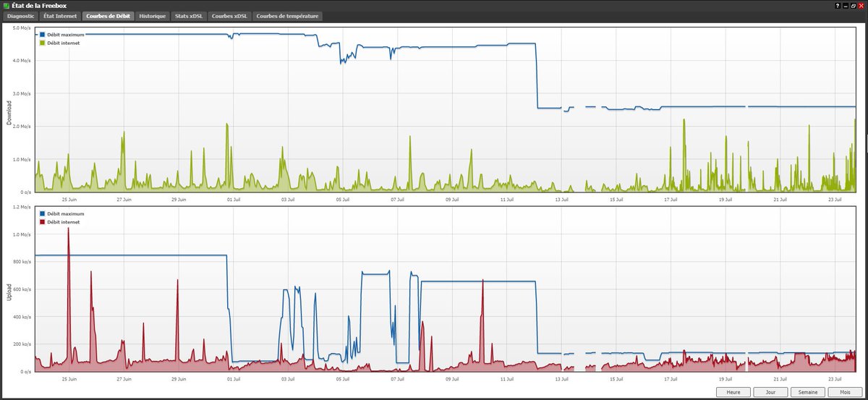Go to the Historique tab

tap(153, 16)
